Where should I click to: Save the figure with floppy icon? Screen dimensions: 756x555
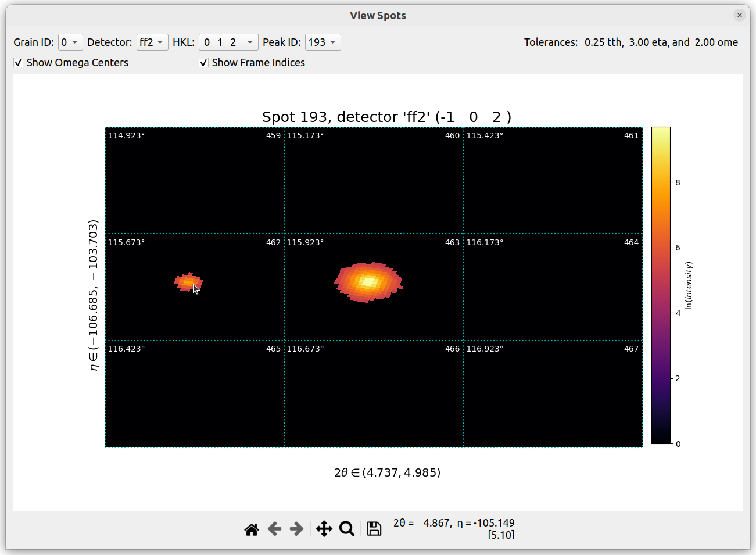tap(374, 529)
